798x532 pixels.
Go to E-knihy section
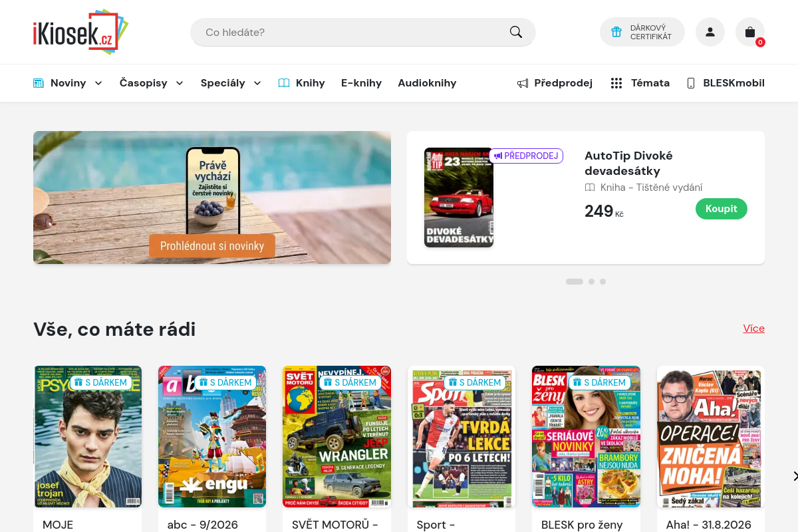[362, 83]
